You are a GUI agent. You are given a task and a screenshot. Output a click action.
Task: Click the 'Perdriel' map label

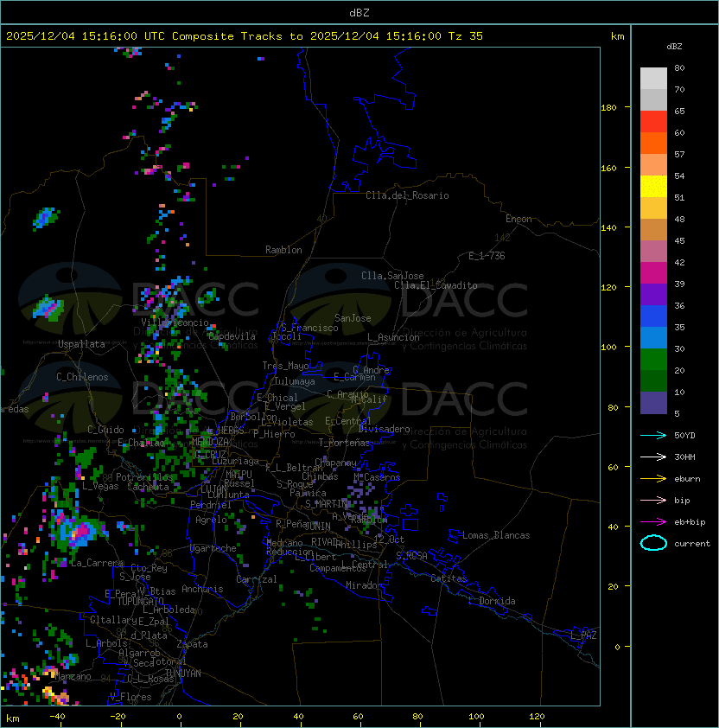211,504
